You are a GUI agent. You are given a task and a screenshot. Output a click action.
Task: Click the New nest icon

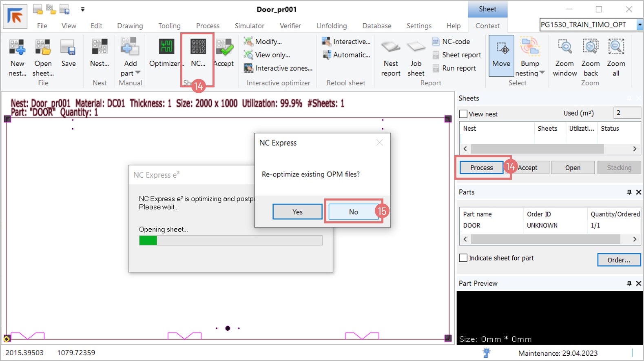tap(17, 48)
